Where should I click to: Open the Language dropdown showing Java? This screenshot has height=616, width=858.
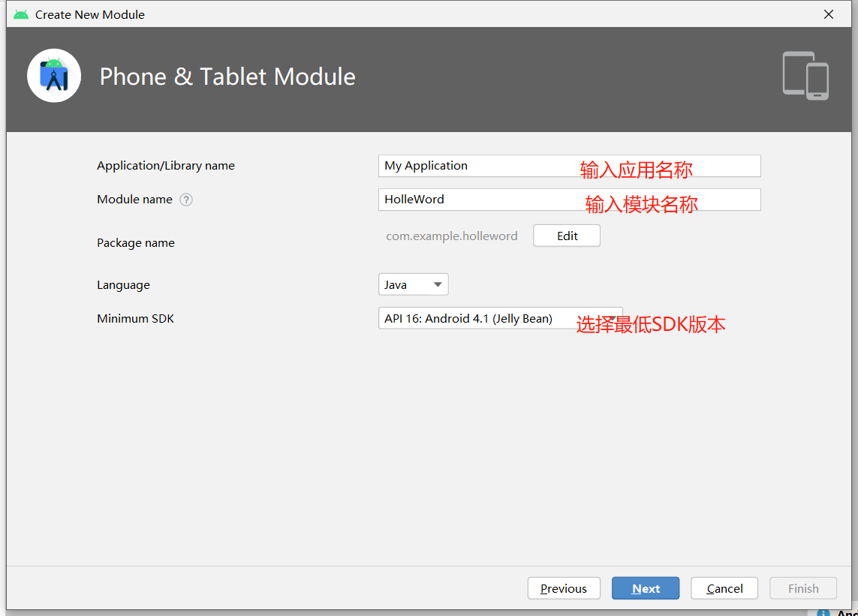click(413, 284)
